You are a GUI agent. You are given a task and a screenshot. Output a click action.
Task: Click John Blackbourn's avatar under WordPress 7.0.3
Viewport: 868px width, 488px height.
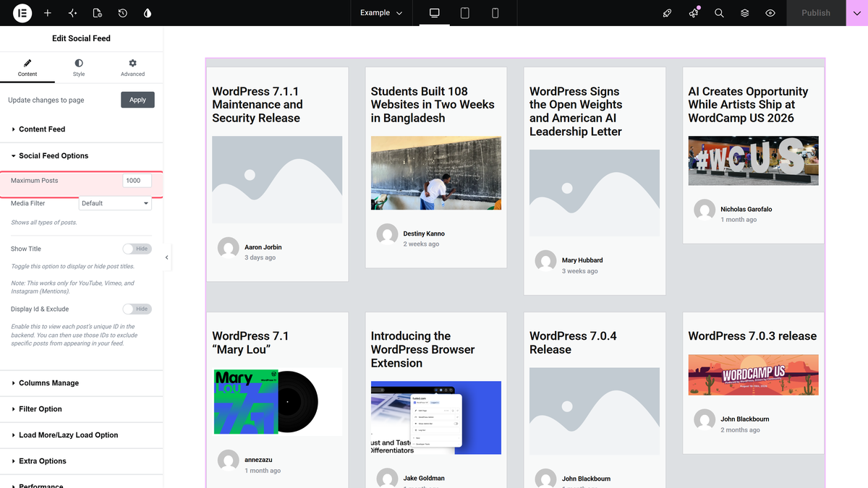(x=705, y=420)
